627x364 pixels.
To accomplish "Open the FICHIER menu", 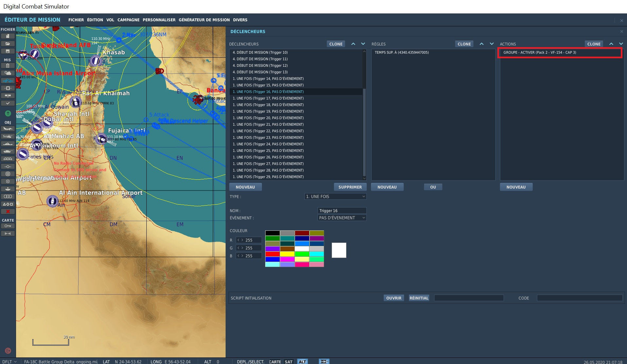I will (x=76, y=20).
